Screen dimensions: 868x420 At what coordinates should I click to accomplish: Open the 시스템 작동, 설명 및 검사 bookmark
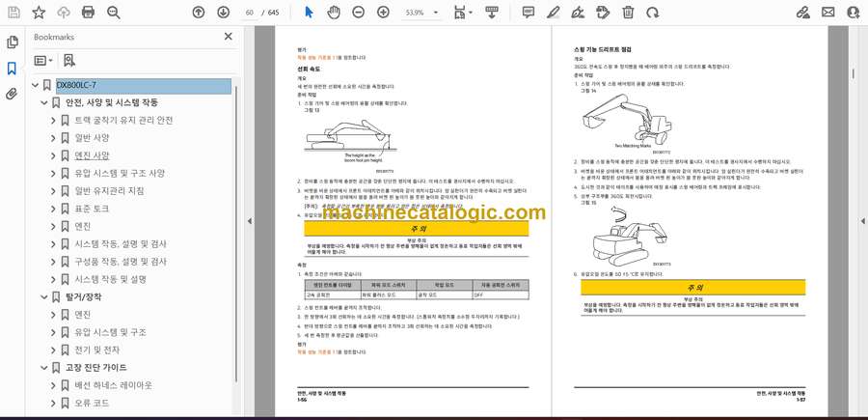tap(121, 244)
